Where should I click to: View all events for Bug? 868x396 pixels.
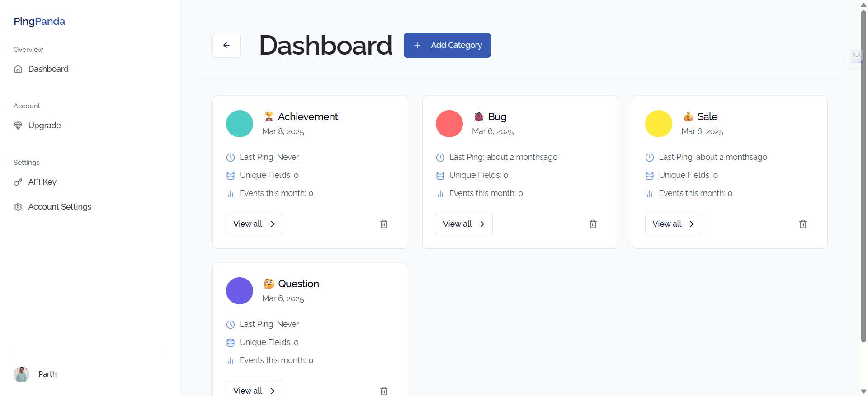(x=464, y=224)
